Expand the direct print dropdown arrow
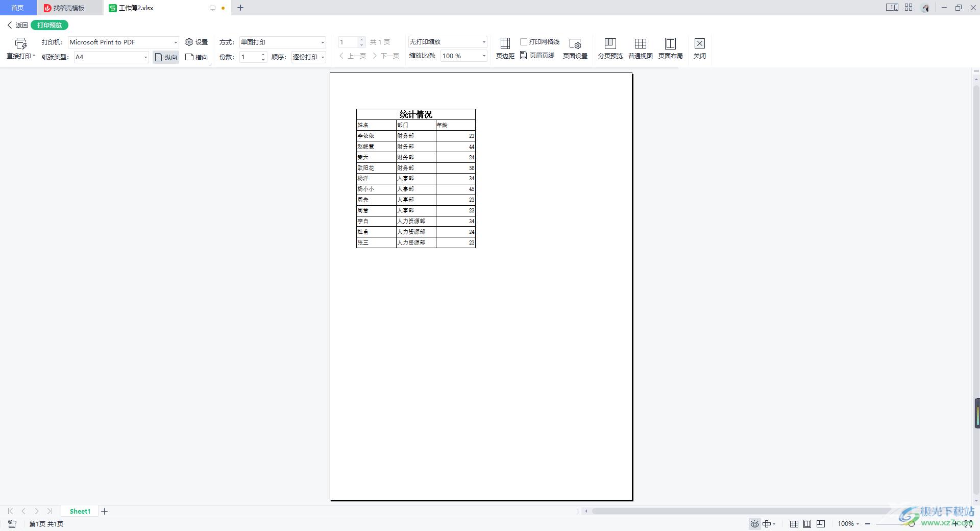Image resolution: width=980 pixels, height=531 pixels. pyautogui.click(x=34, y=56)
